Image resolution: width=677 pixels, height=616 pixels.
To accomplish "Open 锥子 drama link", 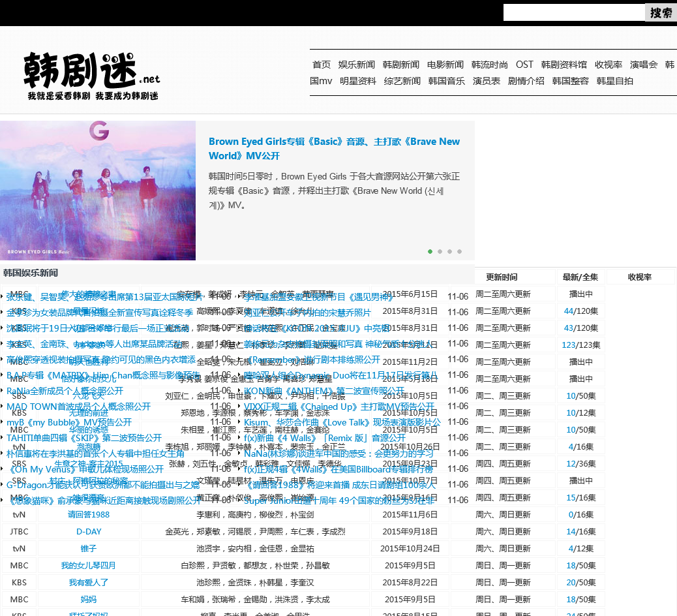I will point(89,549).
